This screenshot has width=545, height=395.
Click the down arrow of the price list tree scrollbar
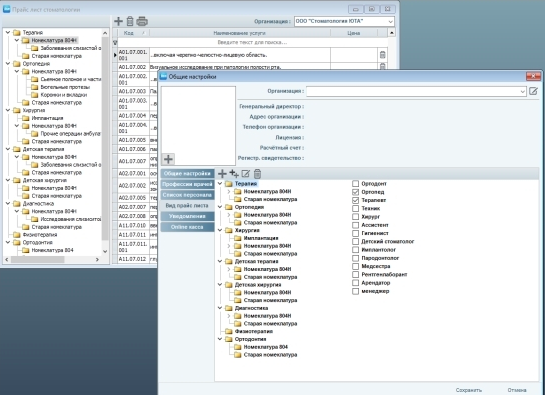pos(105,251)
